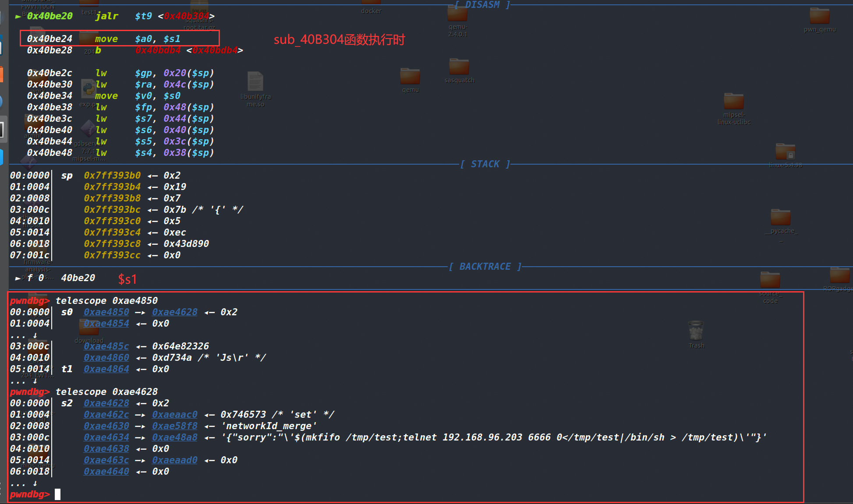Click the empty pwndbg prompt cursor
This screenshot has width=853, height=504.
click(58, 494)
